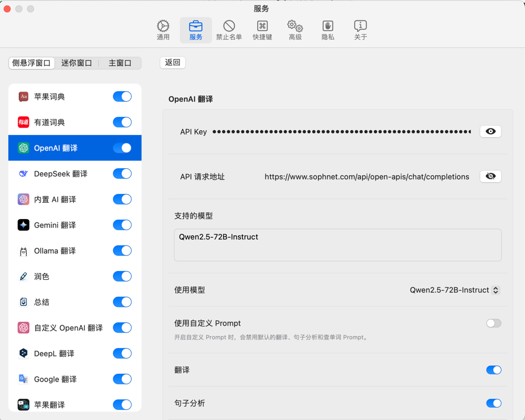Toggle the Ollama 翻译 service switch
This screenshot has width=525, height=420.
pos(122,251)
